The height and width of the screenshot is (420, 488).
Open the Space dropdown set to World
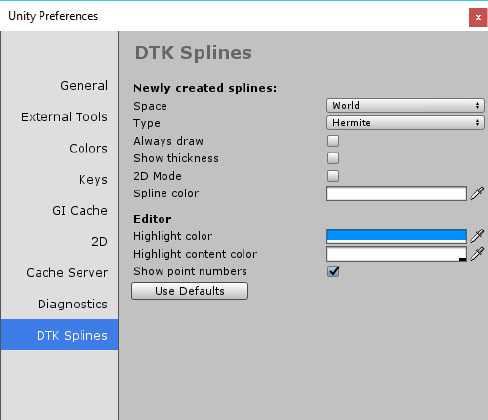405,106
